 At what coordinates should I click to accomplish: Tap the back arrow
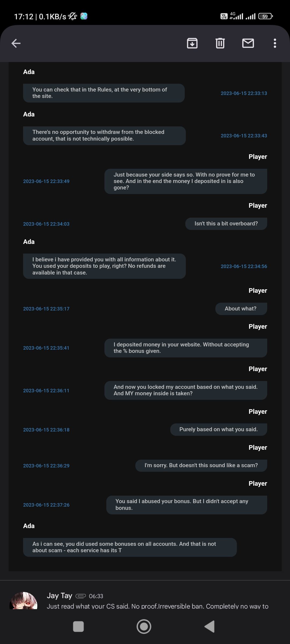(16, 43)
